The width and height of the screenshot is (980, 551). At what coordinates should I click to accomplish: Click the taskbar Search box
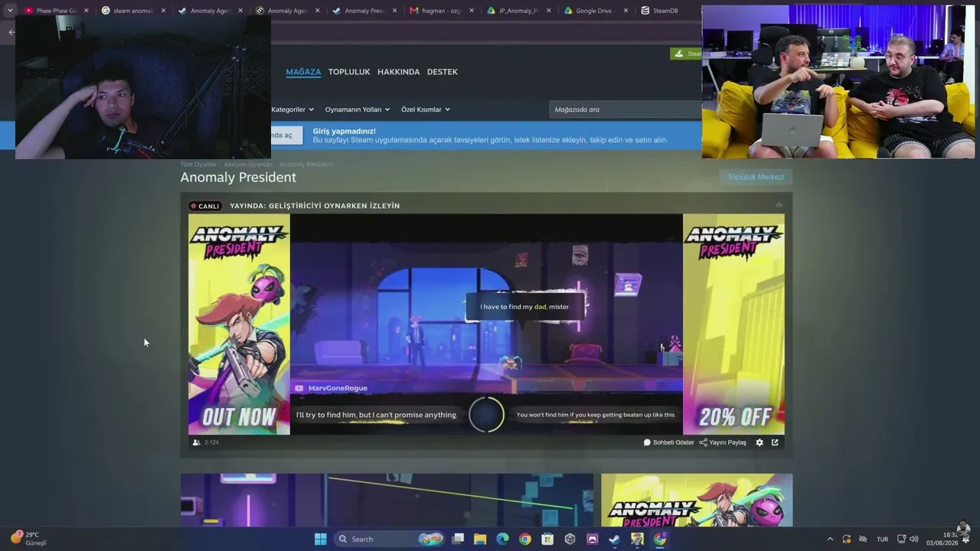click(390, 539)
